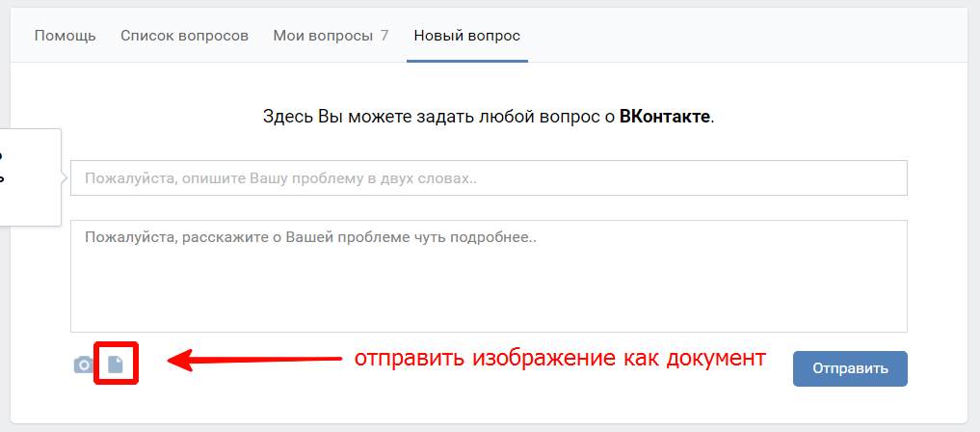Screen dimensions: 980x432
Task: Click the small pointer notch of the tooltip
Action: pos(65,177)
